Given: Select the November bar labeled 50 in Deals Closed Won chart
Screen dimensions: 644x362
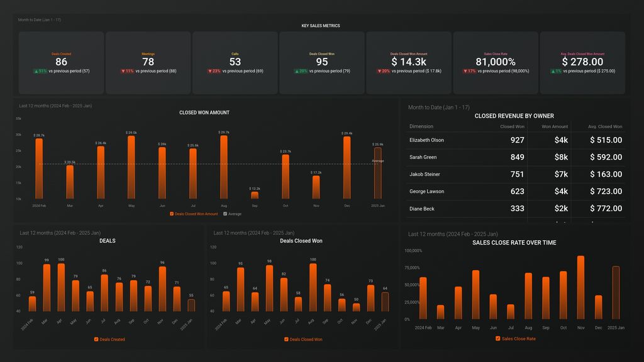Looking at the screenshot, I should 356,307.
